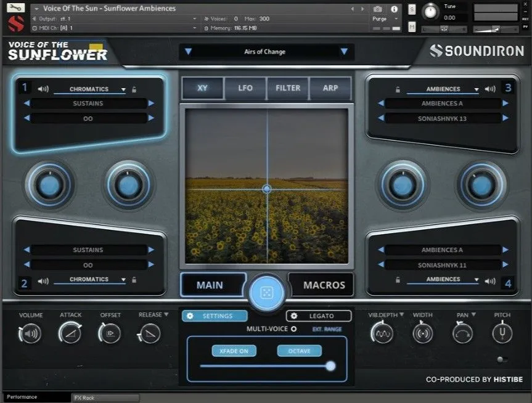Mute layer 2 with speaker icon

click(x=43, y=281)
